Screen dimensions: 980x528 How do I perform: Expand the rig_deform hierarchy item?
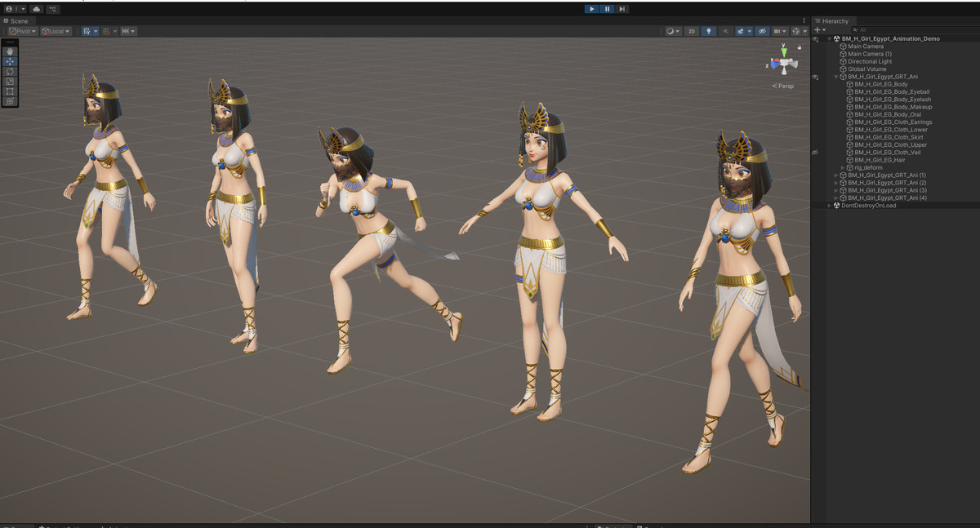(x=842, y=167)
